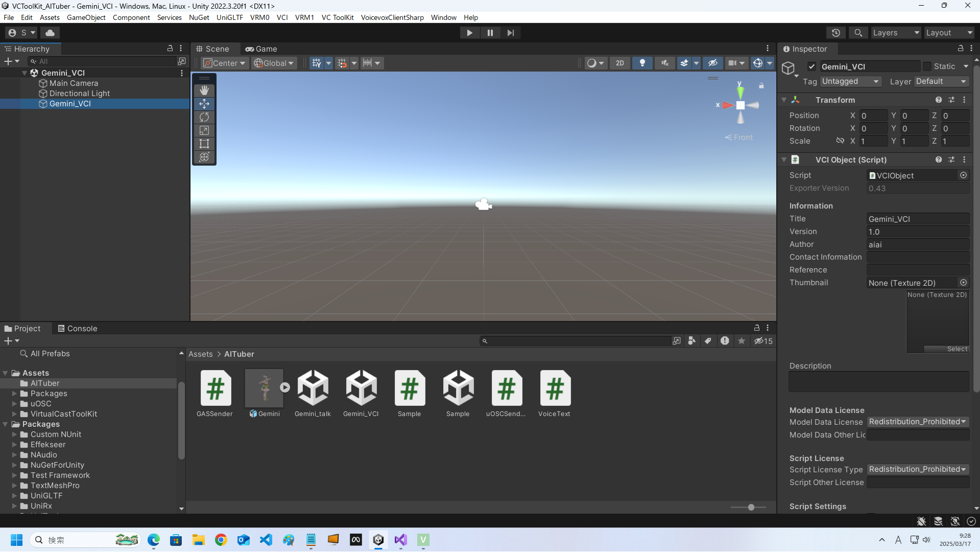Click Assets in the breadcrumb path

click(201, 354)
